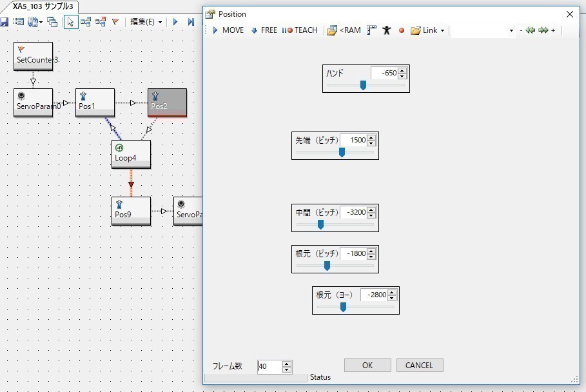Increase the ハンド value with up spinner
586x392 pixels.
coord(402,70)
